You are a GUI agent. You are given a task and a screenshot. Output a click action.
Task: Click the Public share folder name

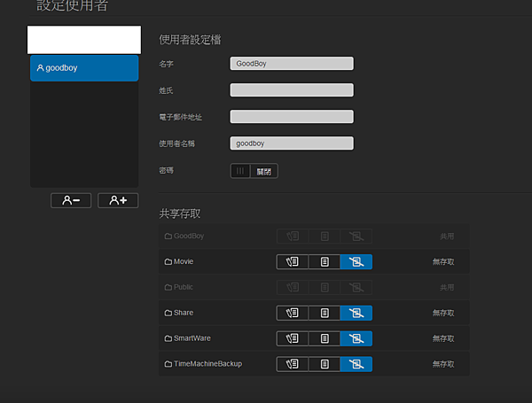(184, 287)
